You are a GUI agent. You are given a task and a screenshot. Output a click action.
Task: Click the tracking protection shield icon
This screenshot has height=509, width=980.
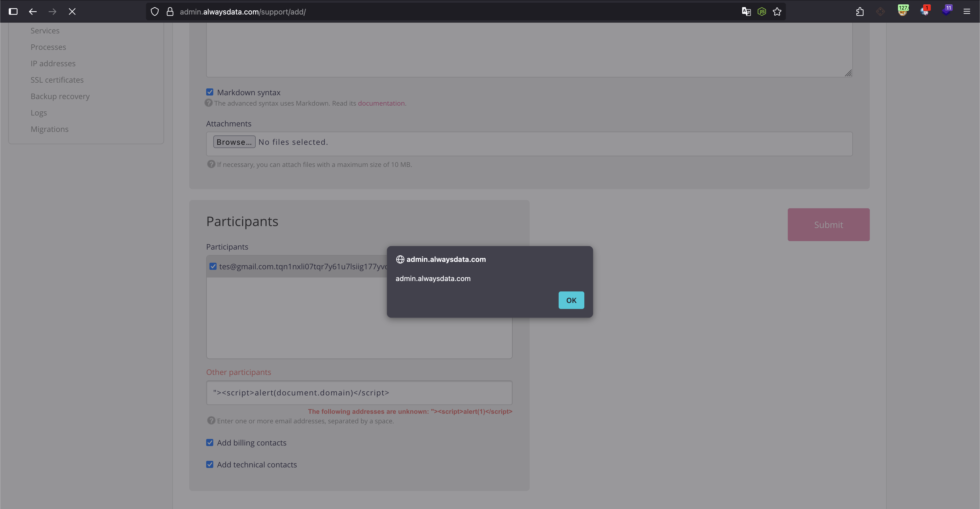tap(154, 12)
